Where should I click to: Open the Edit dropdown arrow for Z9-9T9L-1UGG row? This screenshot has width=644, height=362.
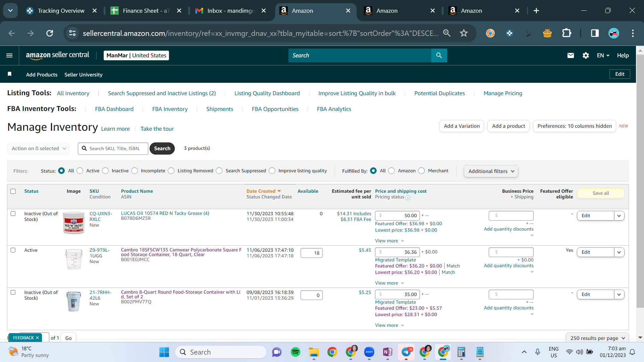coord(619,252)
